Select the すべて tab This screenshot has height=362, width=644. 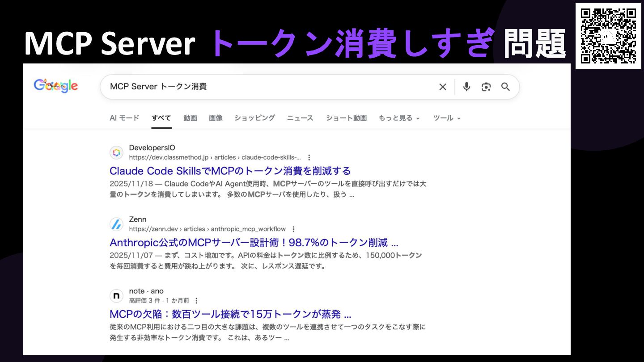161,118
